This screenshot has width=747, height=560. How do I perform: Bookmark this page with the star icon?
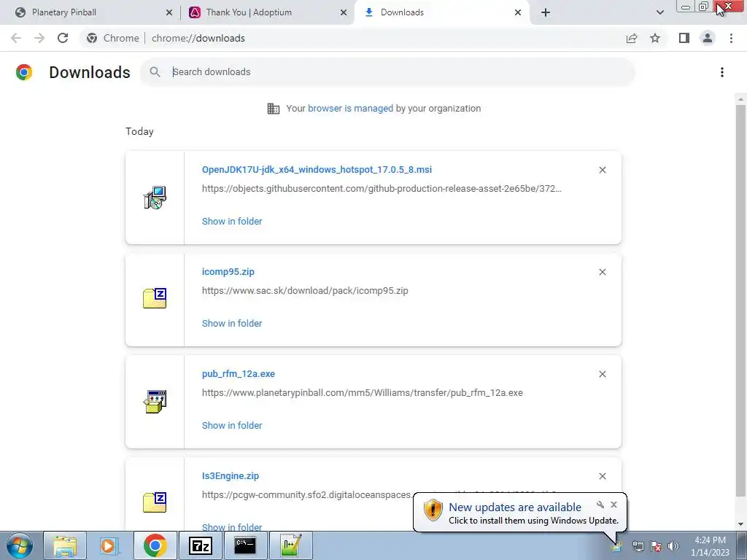click(655, 38)
